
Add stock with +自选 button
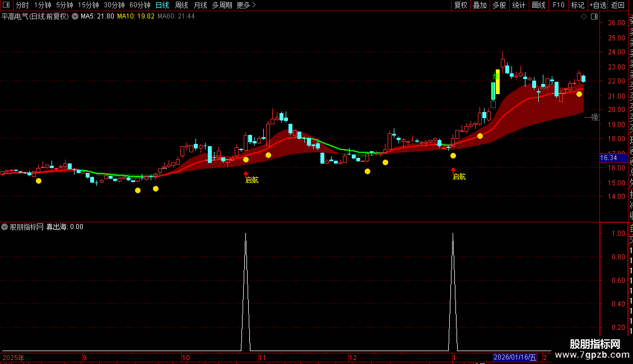[x=598, y=5]
